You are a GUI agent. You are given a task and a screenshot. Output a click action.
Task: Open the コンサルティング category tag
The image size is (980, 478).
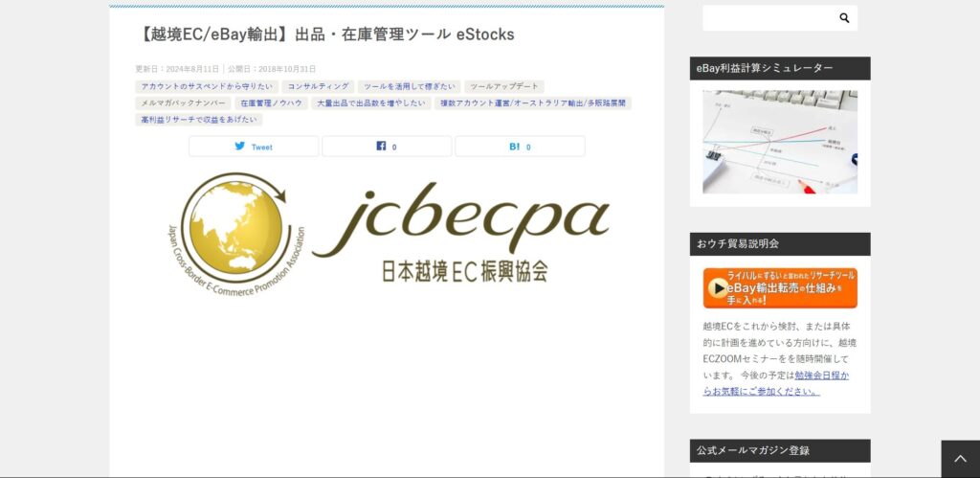tap(318, 87)
